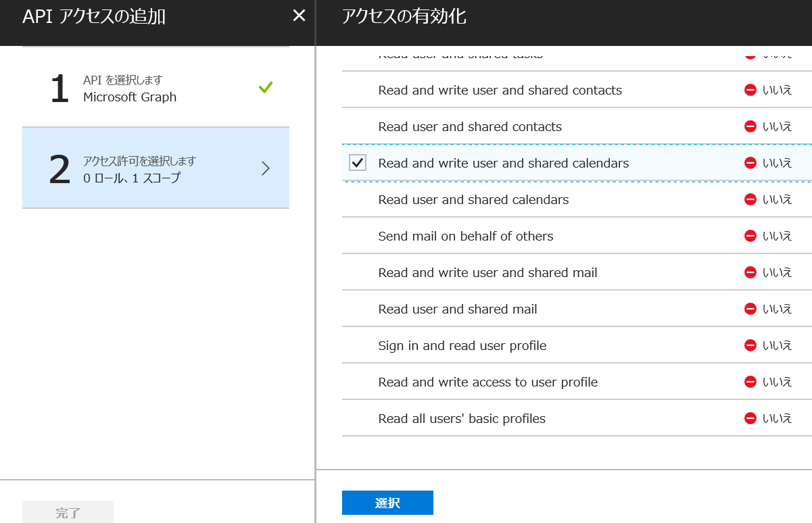The height and width of the screenshot is (523, 812).
Task: Open step 2 showing 0 ロール、1 スコープ
Action: click(156, 168)
